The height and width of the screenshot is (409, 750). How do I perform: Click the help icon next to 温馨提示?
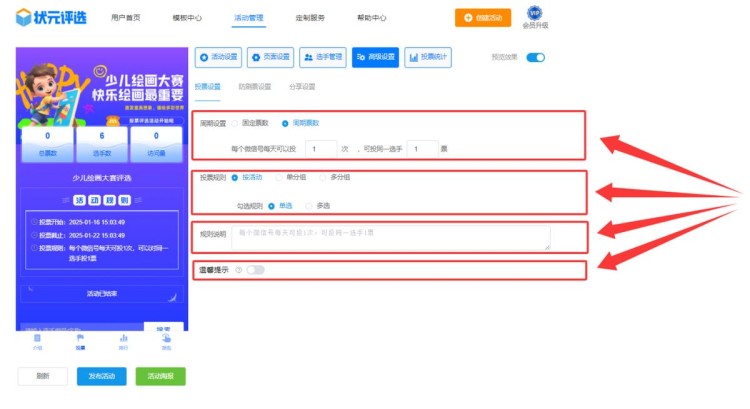click(x=238, y=269)
